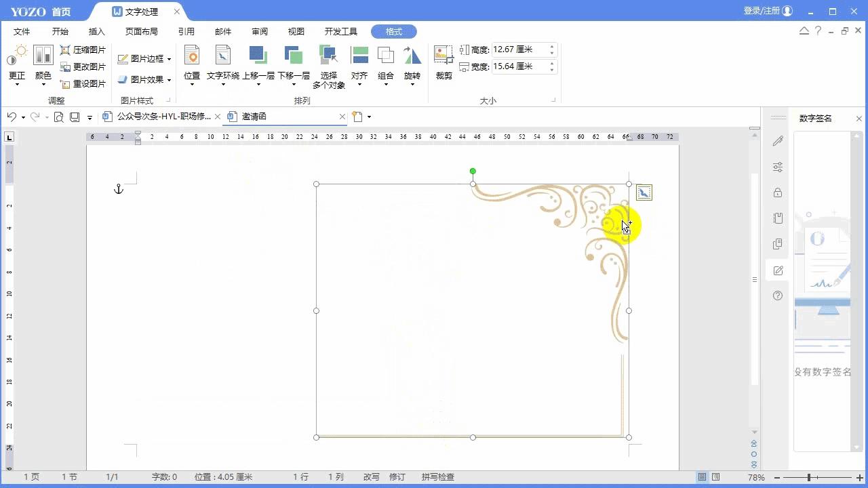Switch to 公众号次条 document tab
Image resolution: width=868 pixels, height=488 pixels.
[163, 117]
